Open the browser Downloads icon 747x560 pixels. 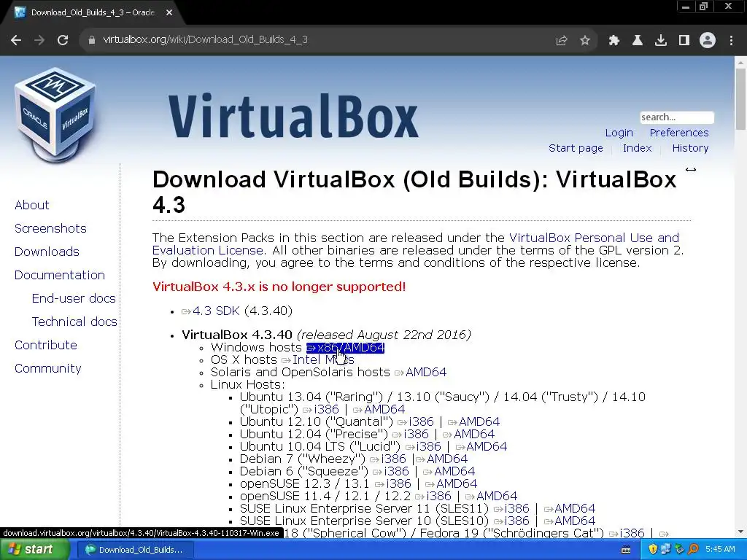(661, 41)
